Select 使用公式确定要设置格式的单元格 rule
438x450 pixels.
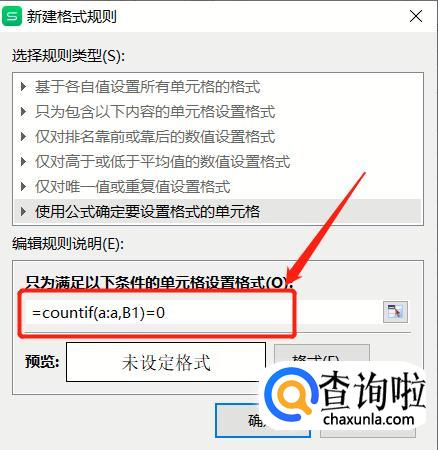coord(147,211)
